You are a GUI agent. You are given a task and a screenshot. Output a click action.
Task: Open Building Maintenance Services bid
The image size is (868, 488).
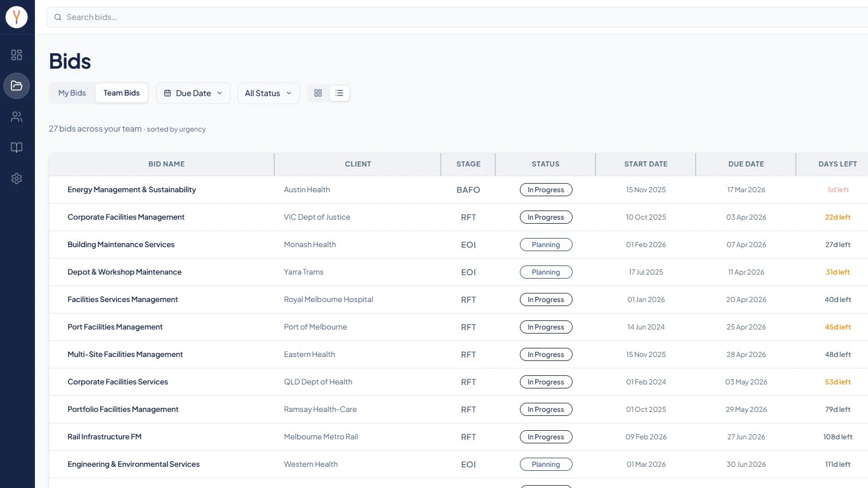[121, 245]
